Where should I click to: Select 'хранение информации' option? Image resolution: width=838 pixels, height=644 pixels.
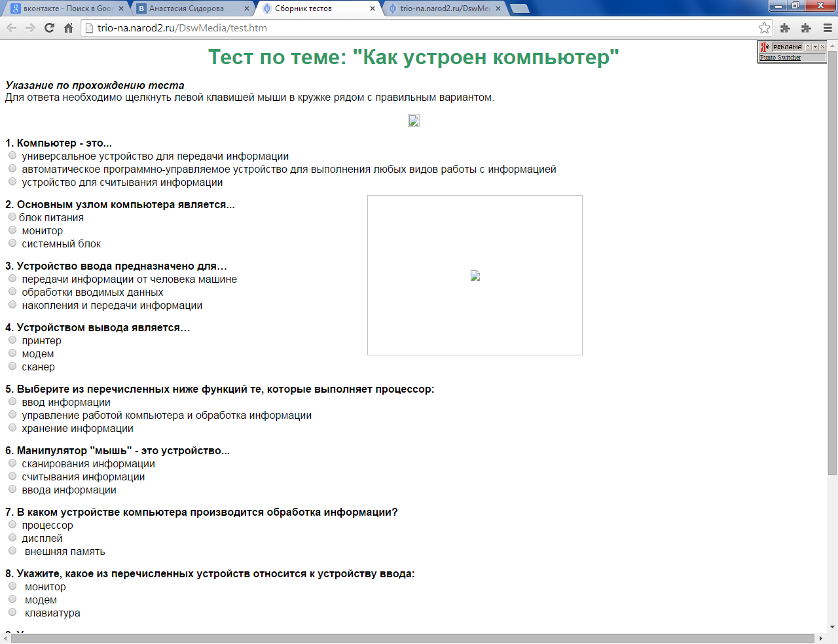tap(12, 427)
